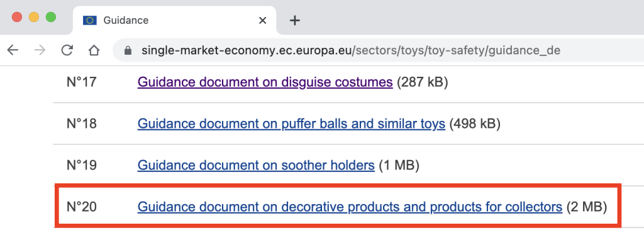View site info via the lock icon

tap(128, 50)
